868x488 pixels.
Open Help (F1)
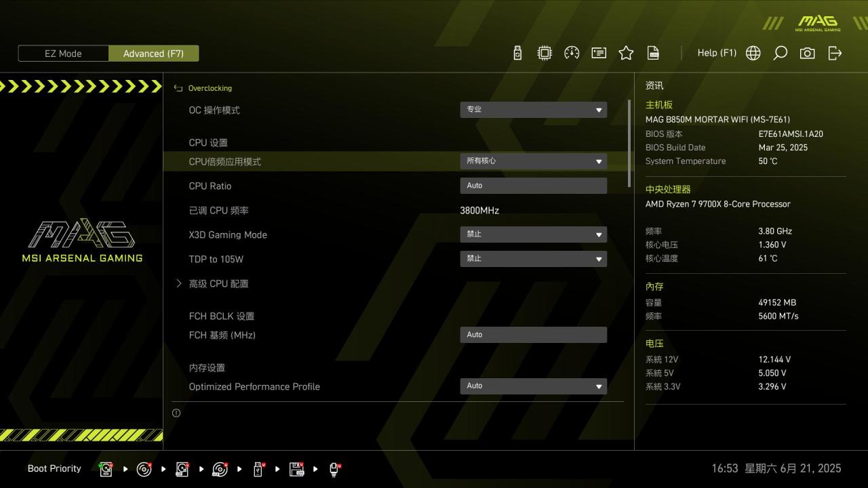(x=717, y=53)
